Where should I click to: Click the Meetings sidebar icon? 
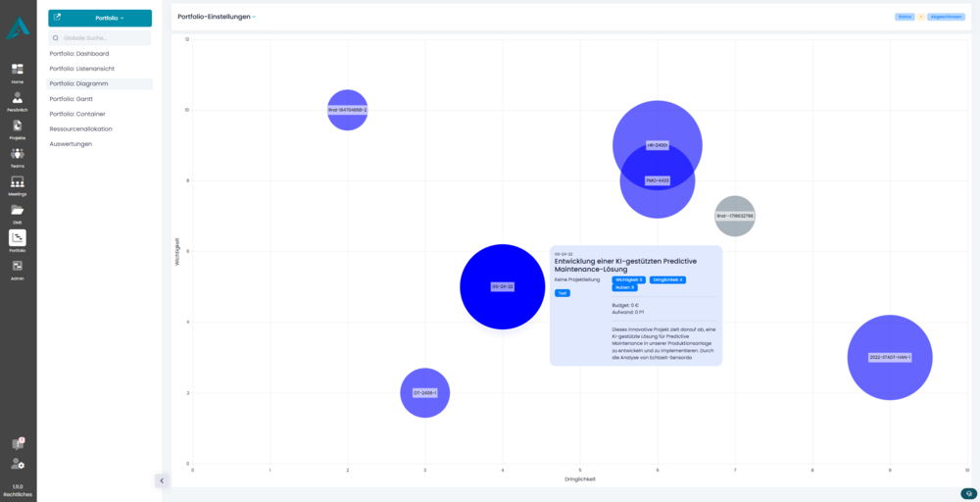[x=18, y=184]
